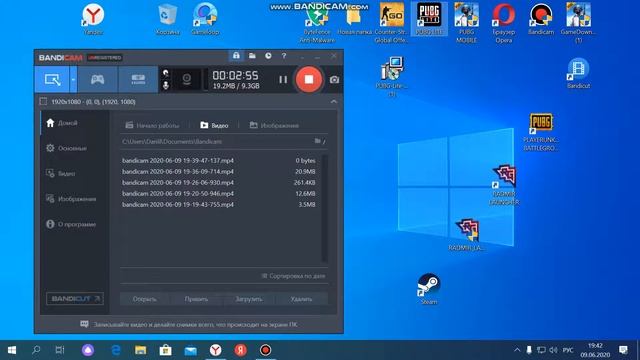Open notification center in taskbar

[x=623, y=350]
